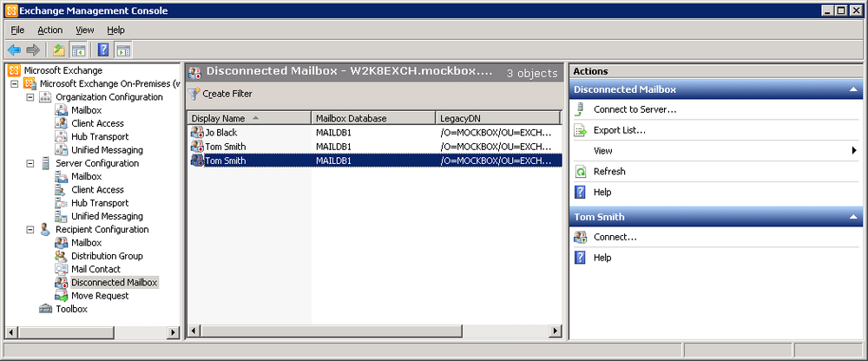Click the Connect mailbox icon
The height and width of the screenshot is (361, 868).
click(580, 237)
